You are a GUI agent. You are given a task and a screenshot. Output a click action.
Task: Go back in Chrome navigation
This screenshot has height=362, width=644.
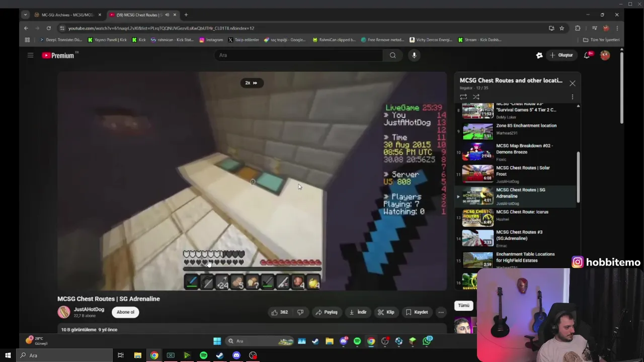click(x=26, y=28)
